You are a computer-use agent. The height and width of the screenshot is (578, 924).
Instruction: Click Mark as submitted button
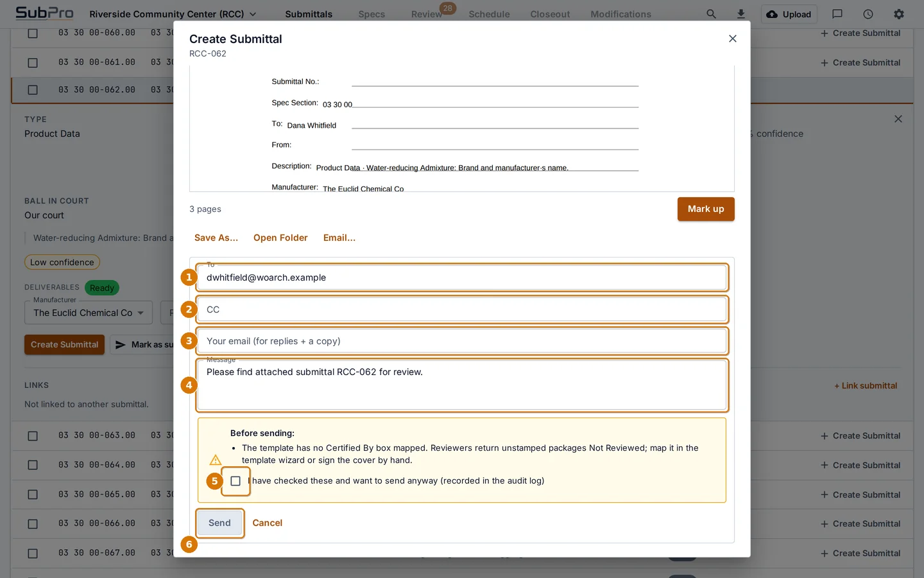click(x=142, y=345)
